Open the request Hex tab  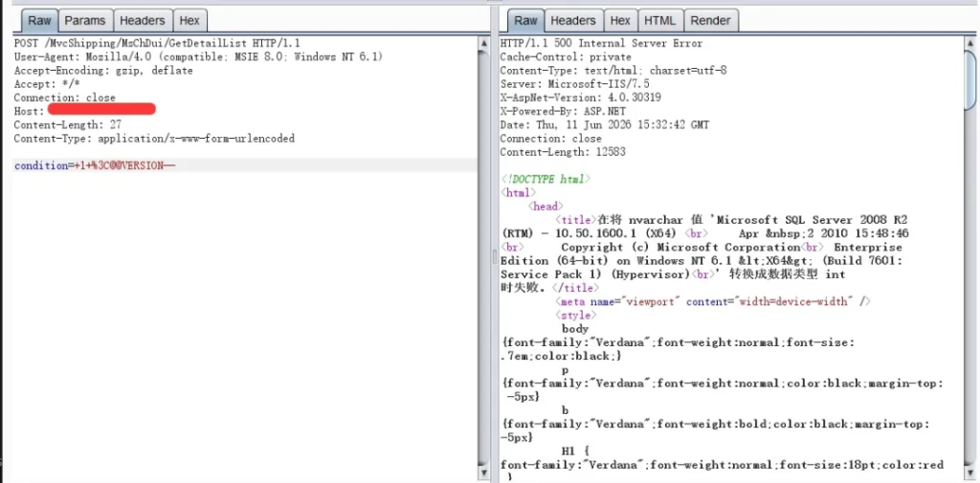click(189, 21)
